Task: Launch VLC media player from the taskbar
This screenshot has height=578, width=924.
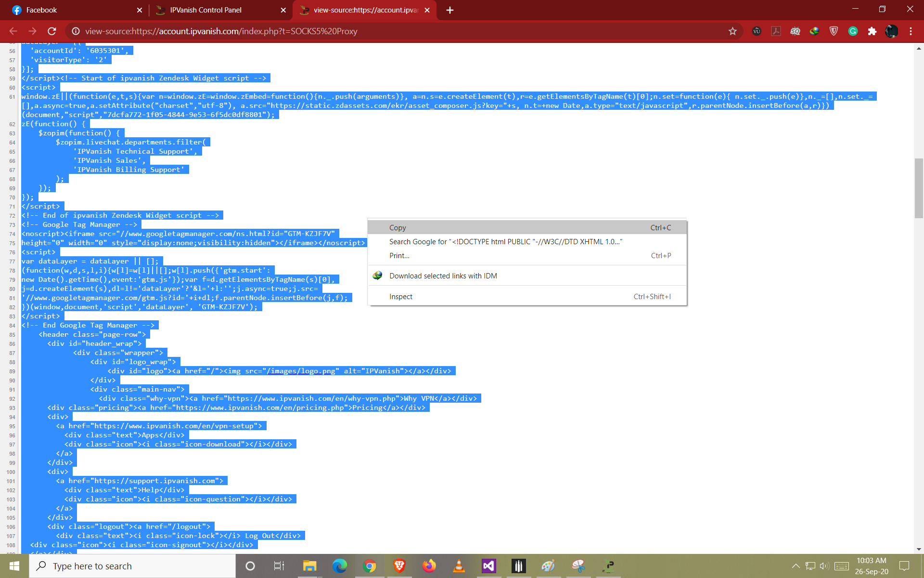Action: click(459, 566)
